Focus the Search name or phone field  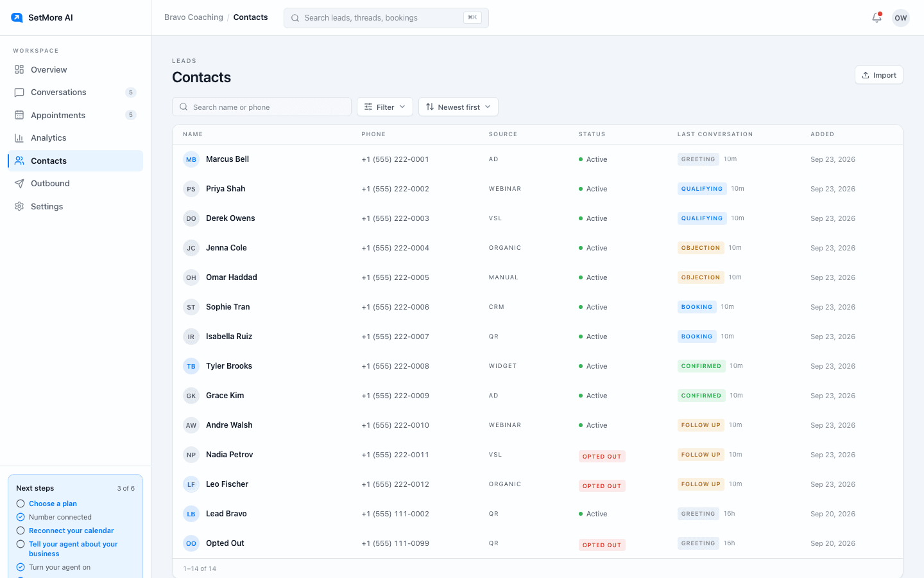point(262,107)
